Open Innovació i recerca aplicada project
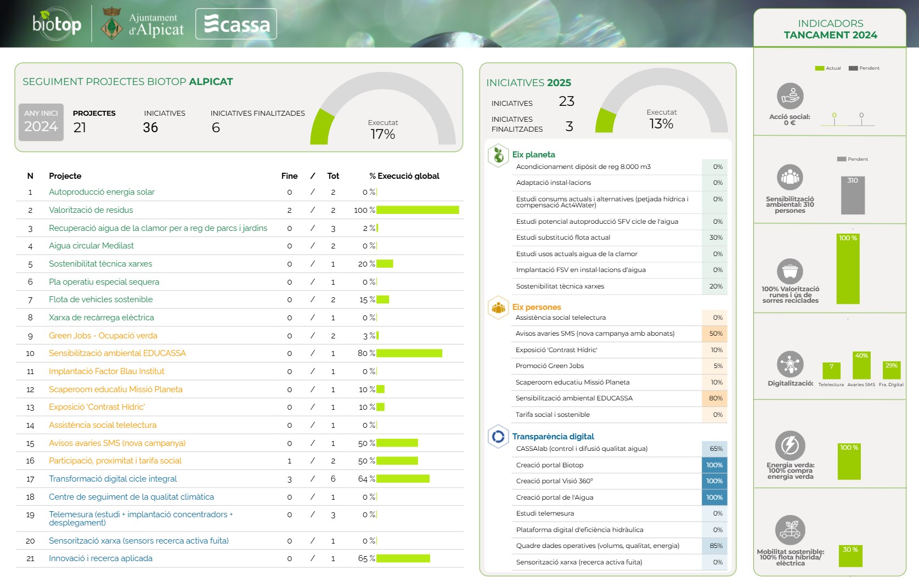 click(x=100, y=558)
